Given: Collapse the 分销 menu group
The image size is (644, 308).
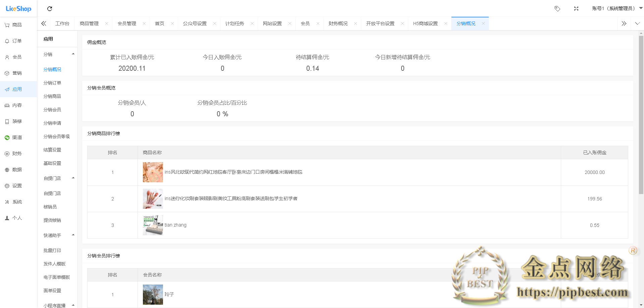Looking at the screenshot, I should [73, 54].
